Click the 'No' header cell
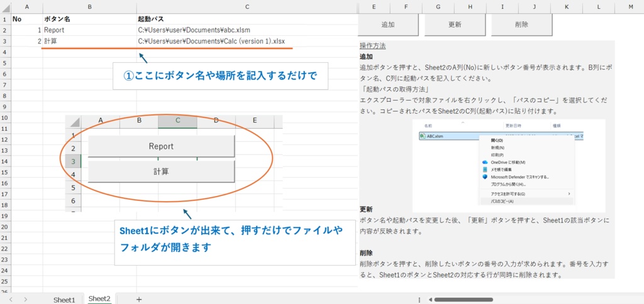 pyautogui.click(x=27, y=19)
